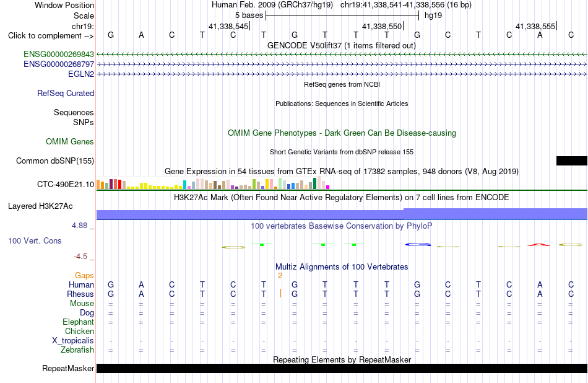
Task: Select the Rhesus alignment row label
Action: point(80,294)
